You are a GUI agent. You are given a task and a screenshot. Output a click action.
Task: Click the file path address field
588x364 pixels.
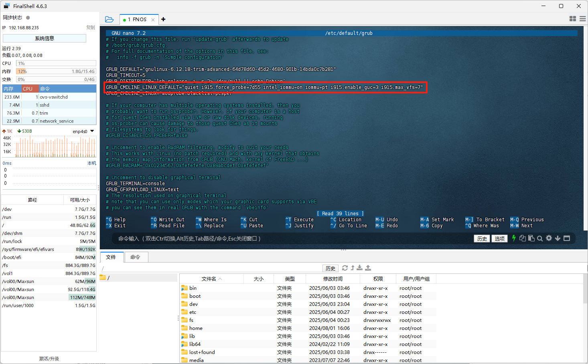(x=211, y=268)
